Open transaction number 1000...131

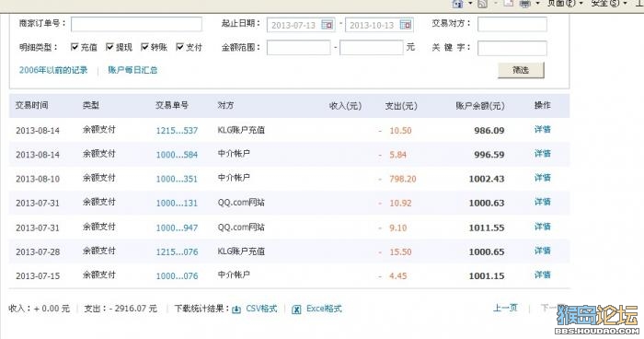pos(177,204)
